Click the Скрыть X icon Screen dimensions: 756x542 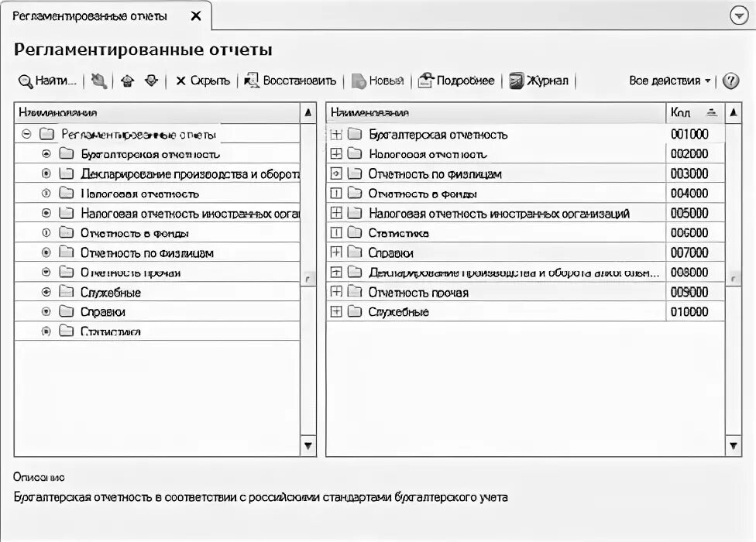tap(180, 81)
